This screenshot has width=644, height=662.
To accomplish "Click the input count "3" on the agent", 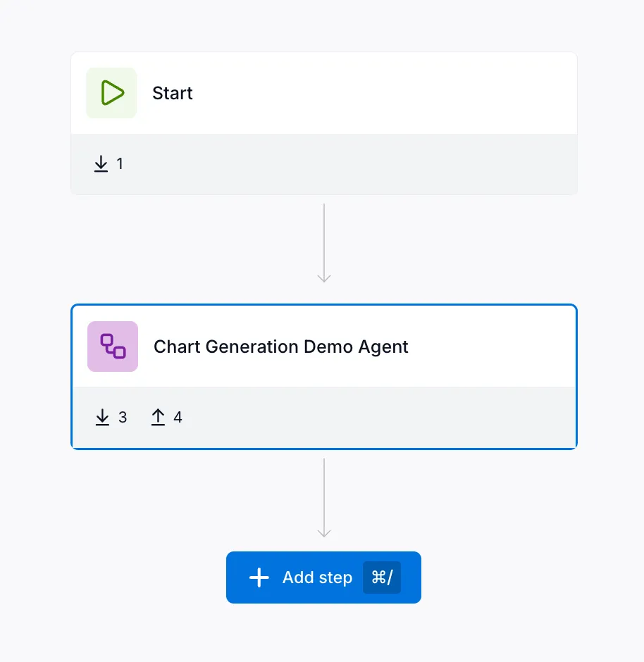I will pos(124,417).
